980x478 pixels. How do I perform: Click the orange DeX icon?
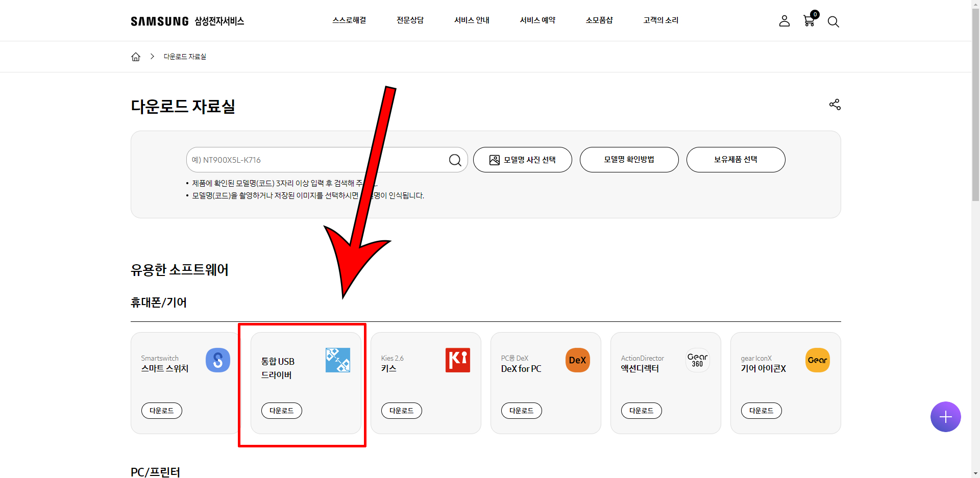(578, 360)
